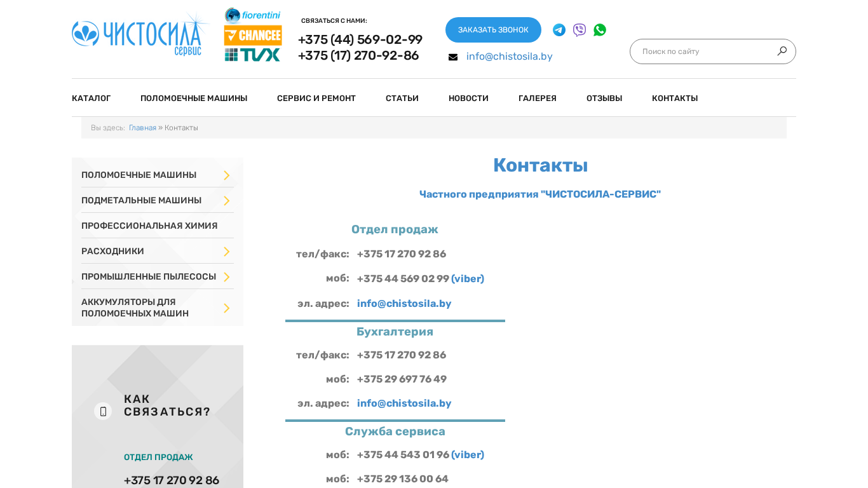Open the Telegram contact icon
868x488 pixels.
pyautogui.click(x=559, y=30)
